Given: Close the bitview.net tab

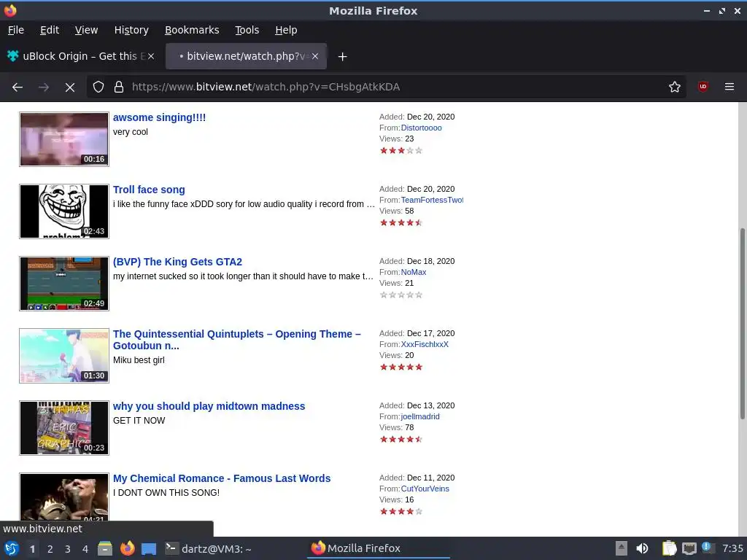Looking at the screenshot, I should pos(315,56).
